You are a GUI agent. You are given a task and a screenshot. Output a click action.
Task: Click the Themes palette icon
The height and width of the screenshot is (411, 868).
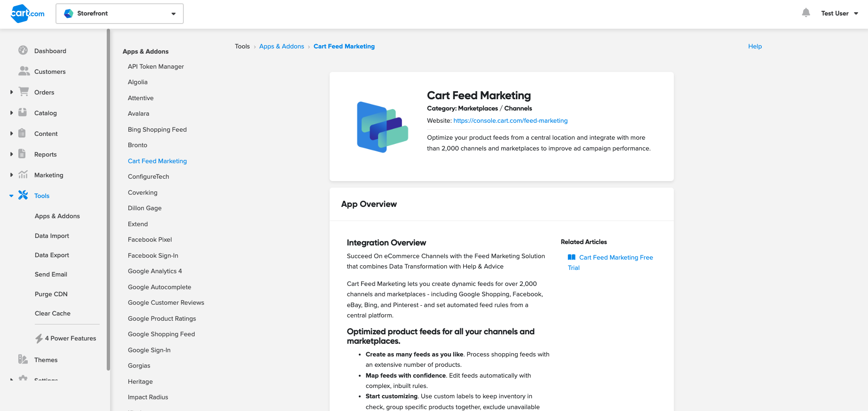23,359
